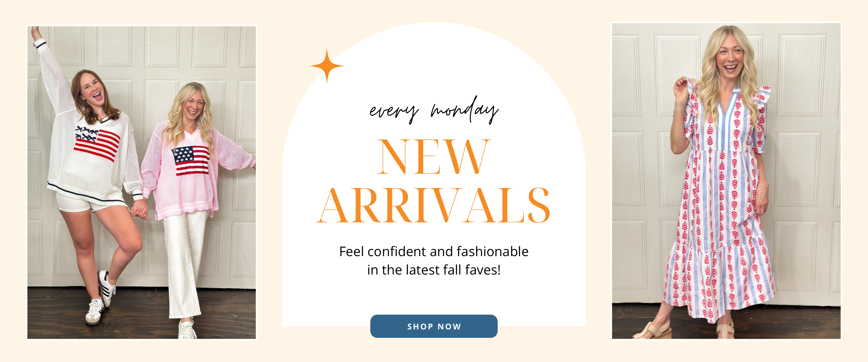
Task: Click 'Feel confident and fashionable' tagline
Action: (x=434, y=252)
